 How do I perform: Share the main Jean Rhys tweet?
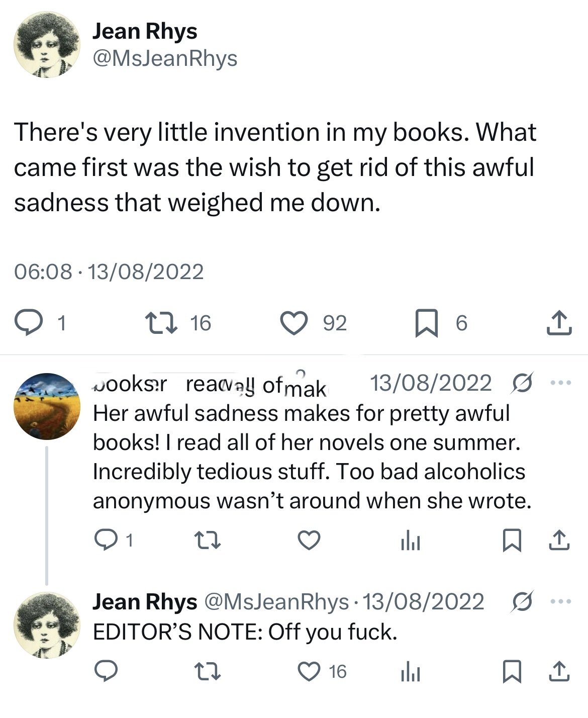559,323
